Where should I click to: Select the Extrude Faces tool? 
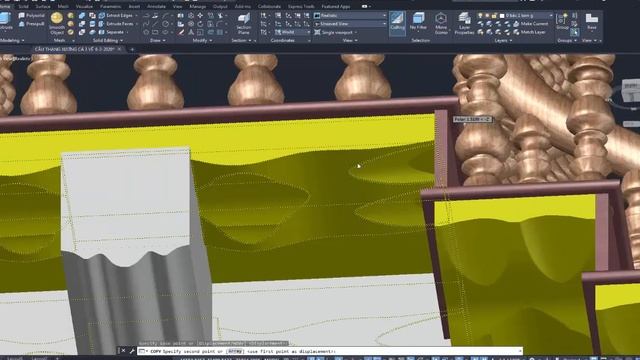pyautogui.click(x=116, y=24)
